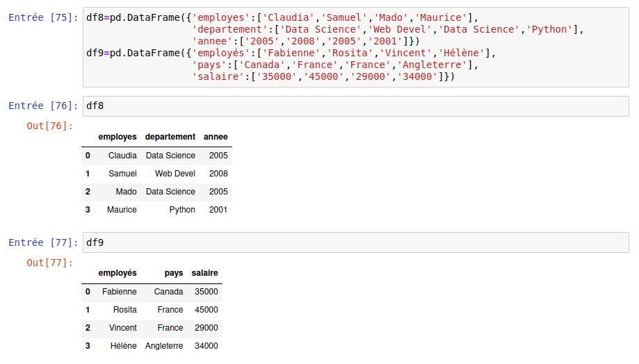Click the 'departement' column header
This screenshot has width=639, height=364.
tap(170, 137)
